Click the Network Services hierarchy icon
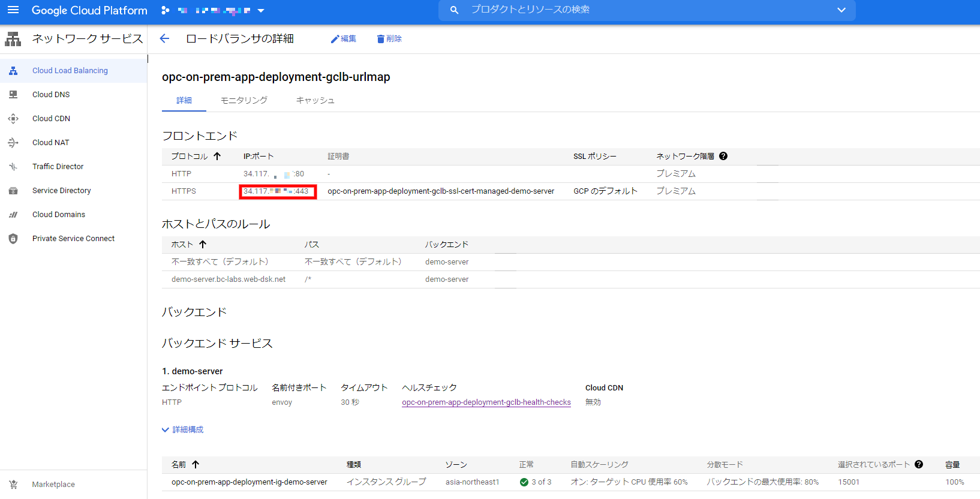Image resolution: width=980 pixels, height=499 pixels. point(13,39)
